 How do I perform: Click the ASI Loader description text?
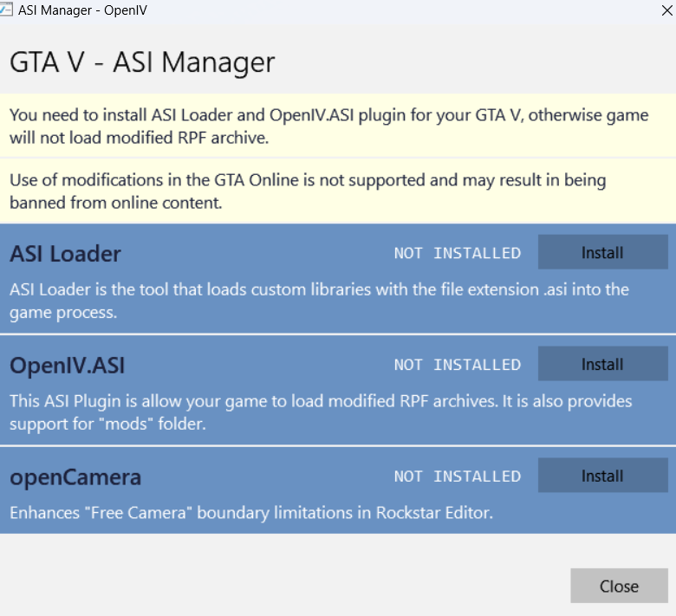tap(319, 299)
